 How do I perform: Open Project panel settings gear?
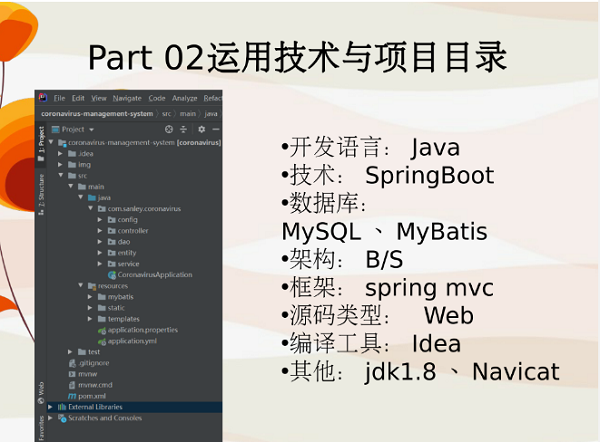click(x=201, y=129)
